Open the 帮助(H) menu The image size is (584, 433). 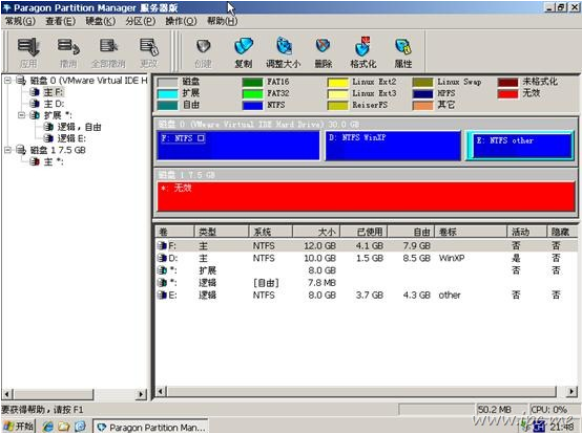222,21
